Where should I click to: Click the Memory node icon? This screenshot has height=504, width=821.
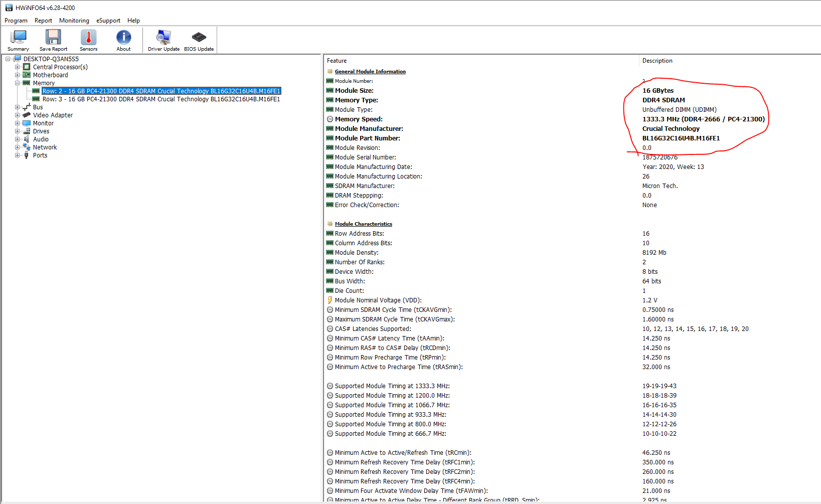[27, 83]
